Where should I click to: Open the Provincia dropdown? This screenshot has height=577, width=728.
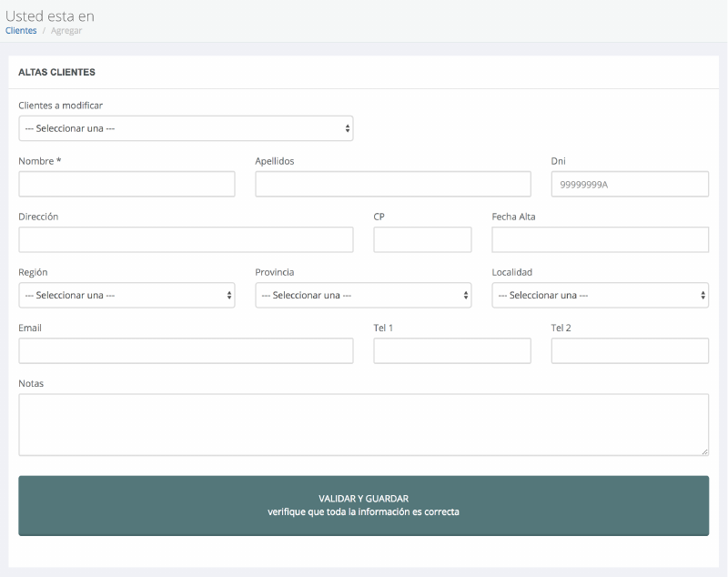(363, 295)
